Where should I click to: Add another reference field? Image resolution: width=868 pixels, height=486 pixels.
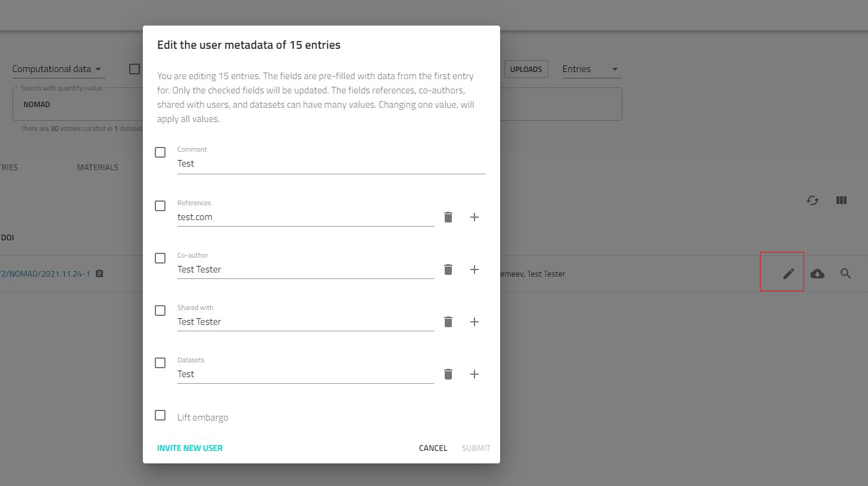(x=474, y=217)
